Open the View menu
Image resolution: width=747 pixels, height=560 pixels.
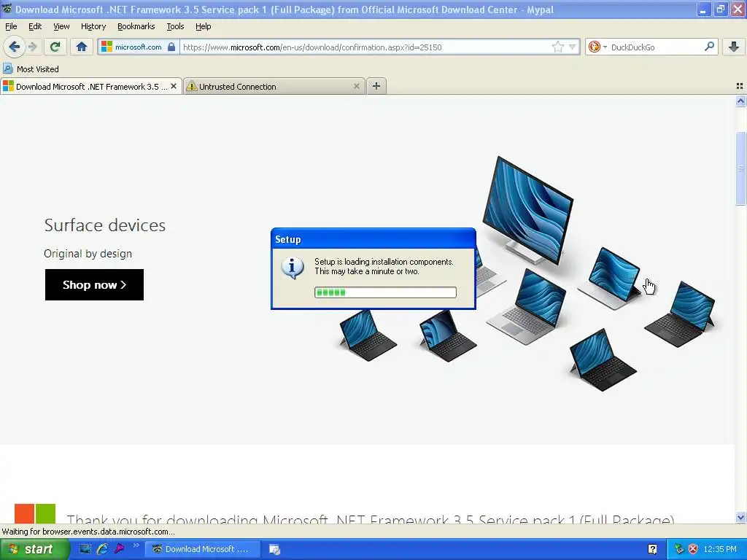coord(61,26)
